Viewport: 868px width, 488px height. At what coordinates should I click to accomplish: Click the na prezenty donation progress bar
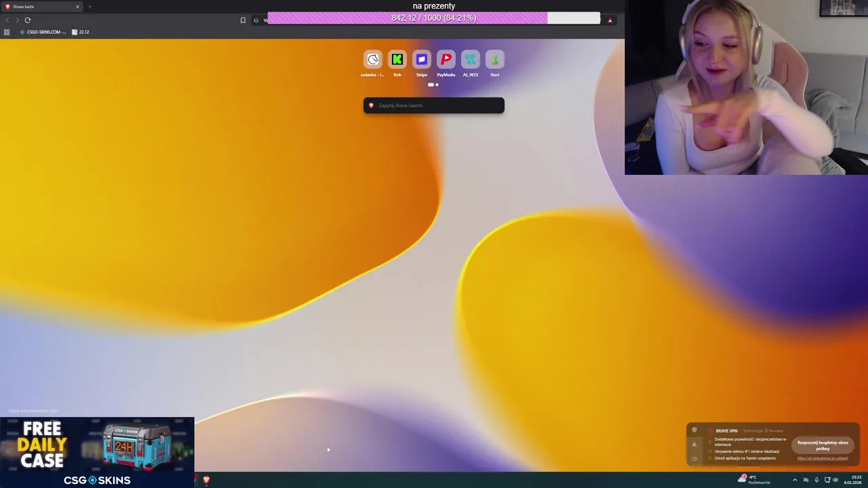point(434,18)
